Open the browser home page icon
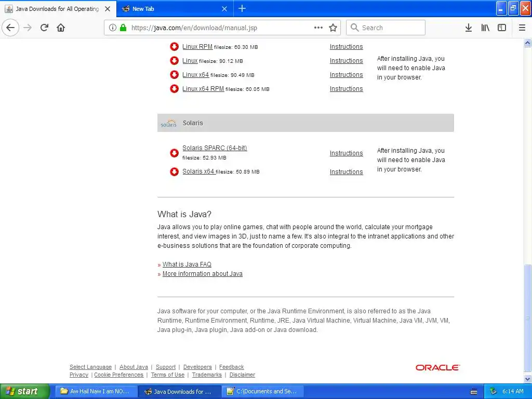532x399 pixels. (x=61, y=28)
